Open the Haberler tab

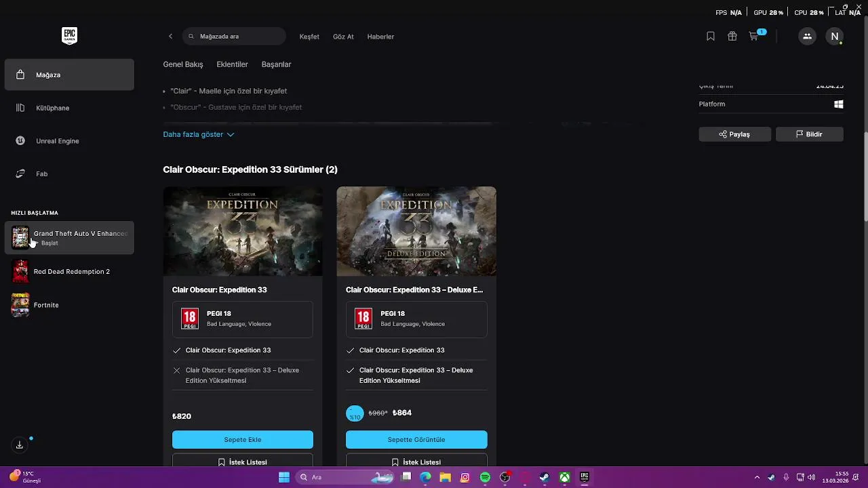380,37
